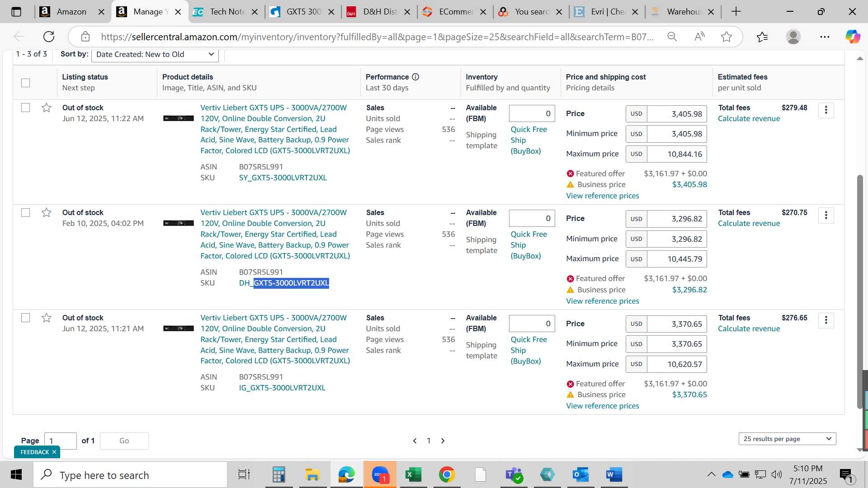Star the SY_GXT5-3000LVRT2UXL listing as favorite
Image resolution: width=868 pixels, height=488 pixels.
(x=46, y=108)
